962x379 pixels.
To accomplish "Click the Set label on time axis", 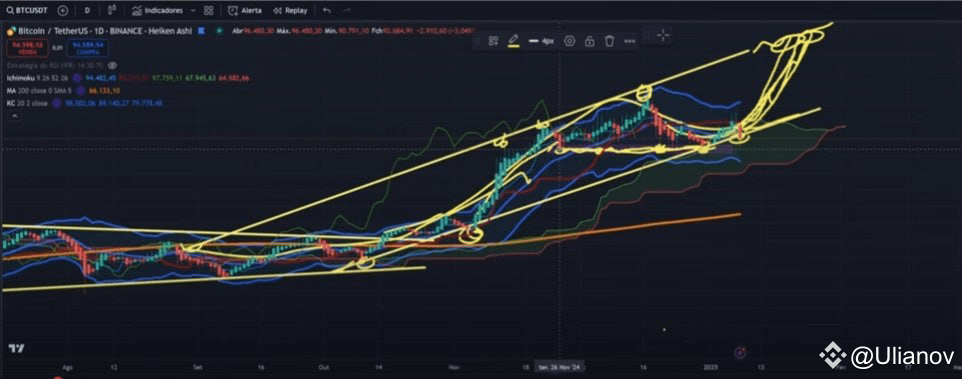I will pos(198,367).
